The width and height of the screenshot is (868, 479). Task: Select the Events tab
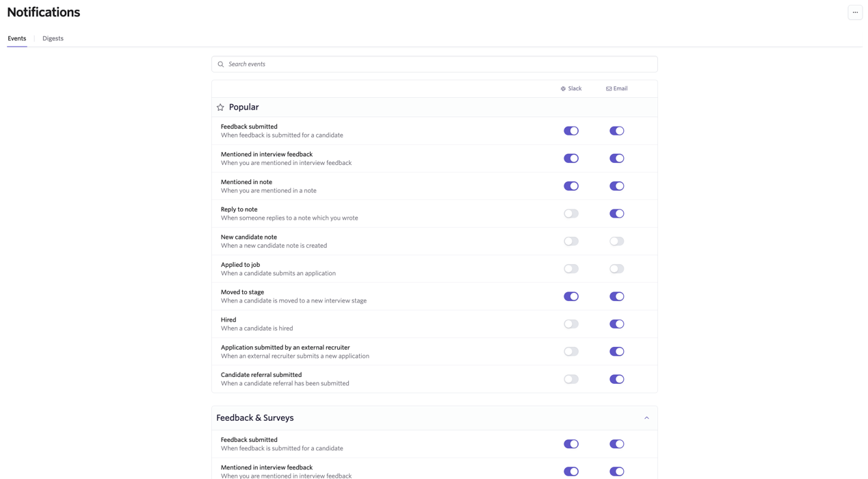[17, 38]
